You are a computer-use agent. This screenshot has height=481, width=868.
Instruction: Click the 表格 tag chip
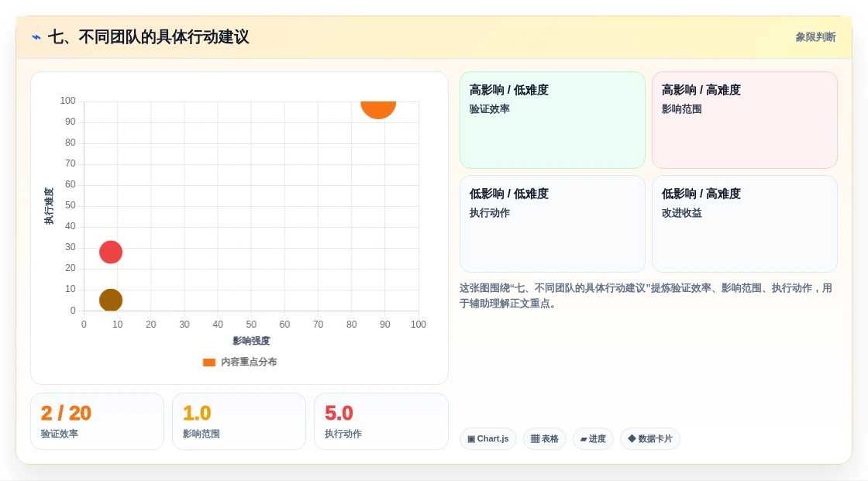point(545,439)
